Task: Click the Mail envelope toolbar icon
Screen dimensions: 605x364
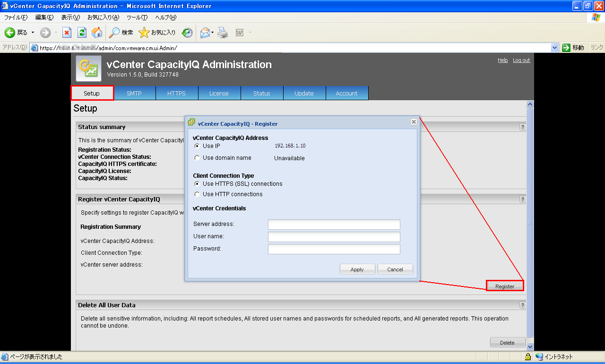Action: [x=205, y=33]
